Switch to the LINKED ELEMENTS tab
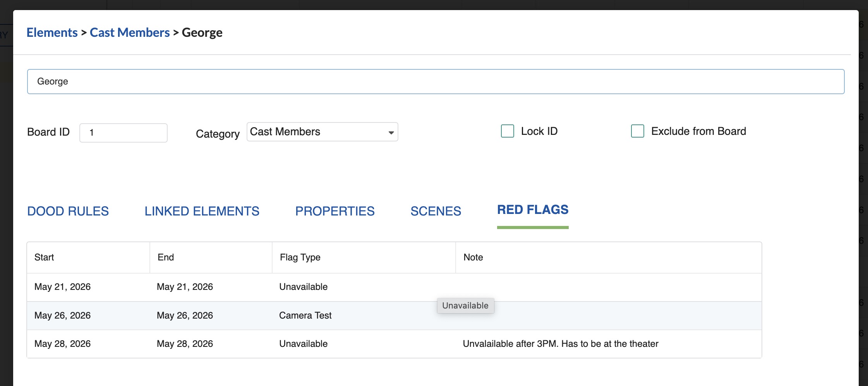 click(202, 211)
